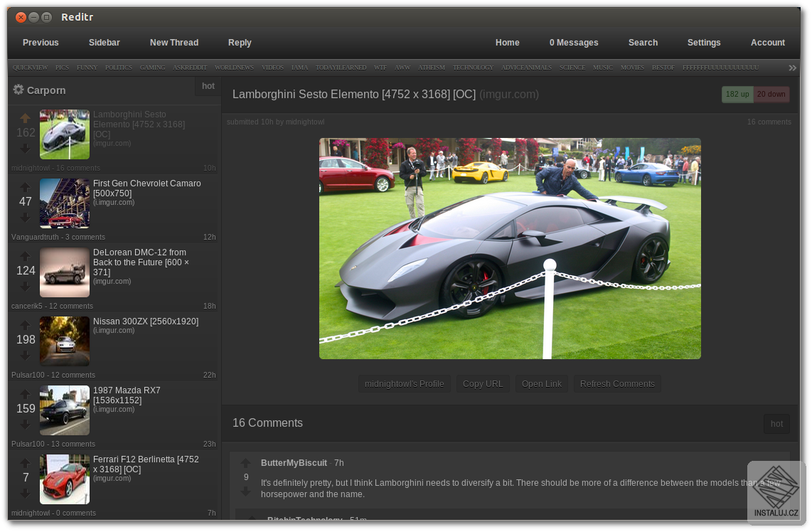Upvote the DeLorean DMC-12 post
The width and height of the screenshot is (812, 532).
coord(26,256)
